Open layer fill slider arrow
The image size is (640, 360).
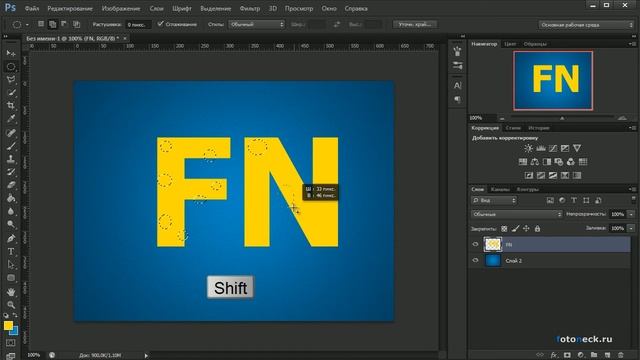[x=631, y=228]
